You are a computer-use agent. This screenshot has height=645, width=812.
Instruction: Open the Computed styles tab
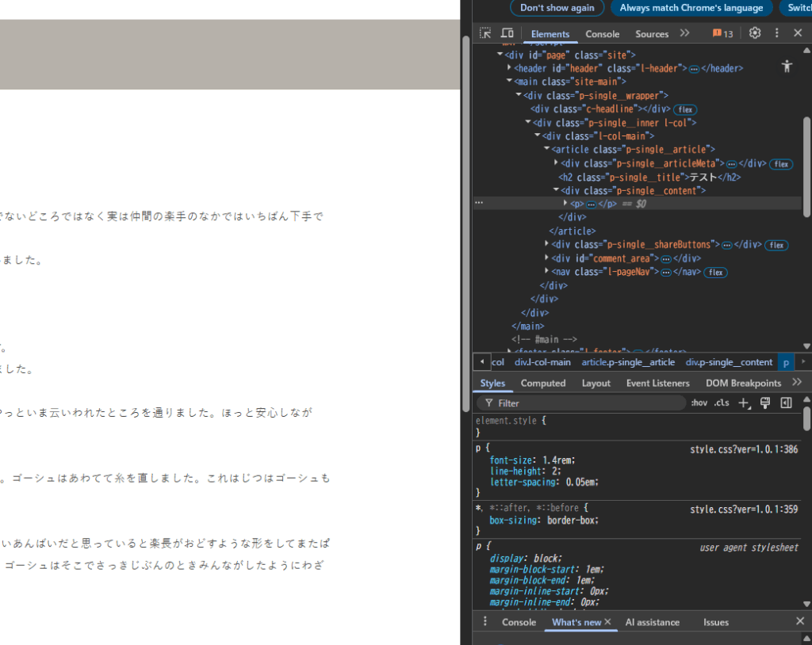(x=543, y=383)
